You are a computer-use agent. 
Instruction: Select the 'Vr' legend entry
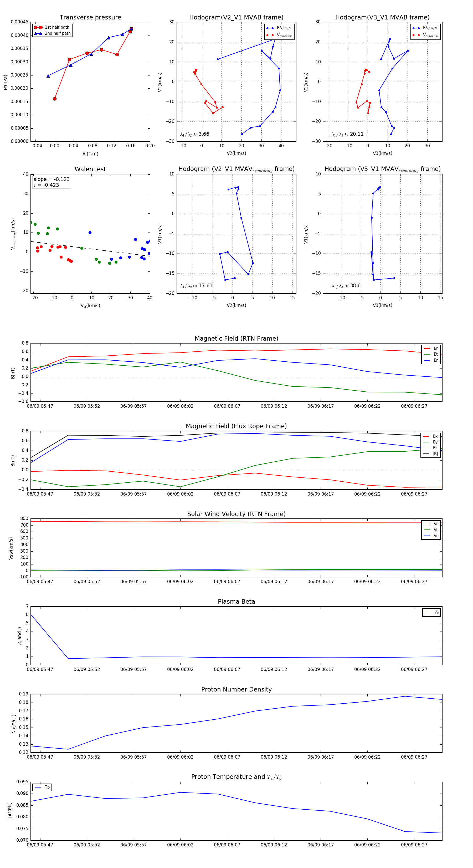tap(431, 524)
